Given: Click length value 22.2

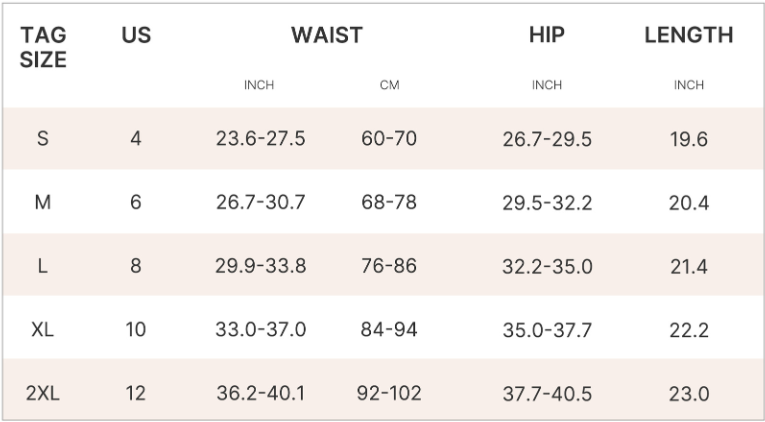Looking at the screenshot, I should 688,329.
